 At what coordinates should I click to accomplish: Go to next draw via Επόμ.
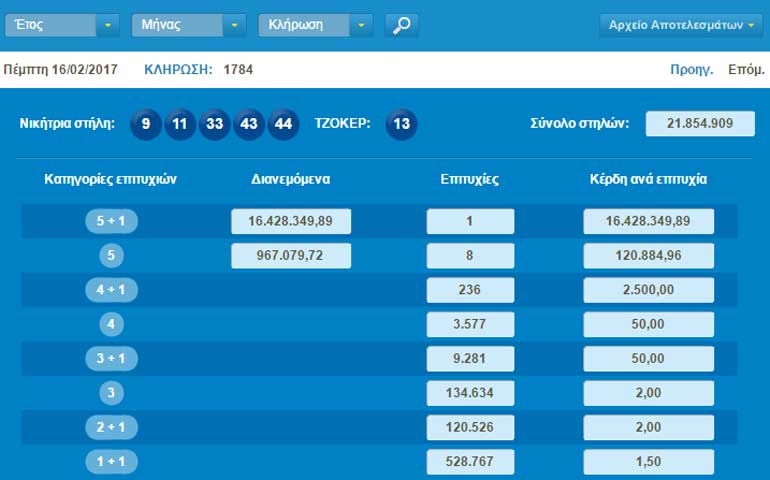[x=746, y=70]
